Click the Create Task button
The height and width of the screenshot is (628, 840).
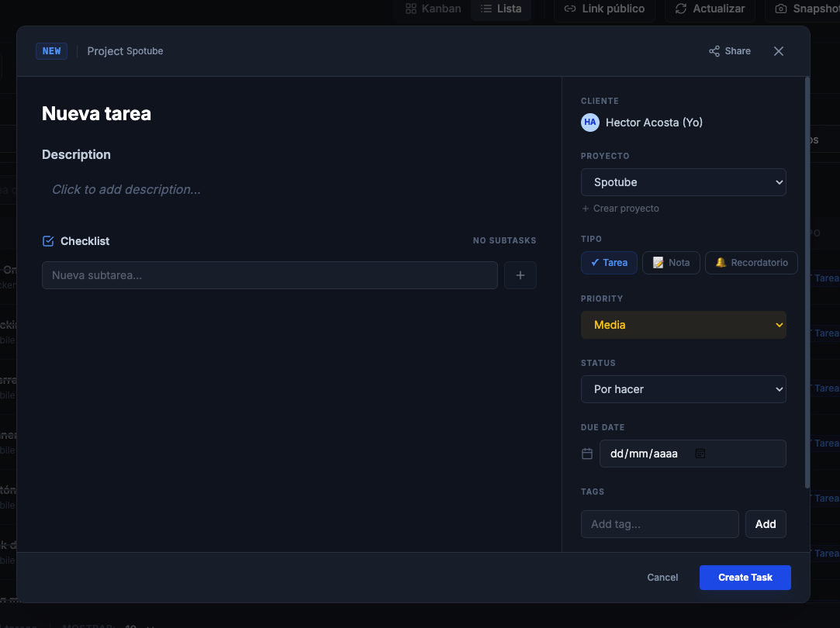tap(745, 577)
